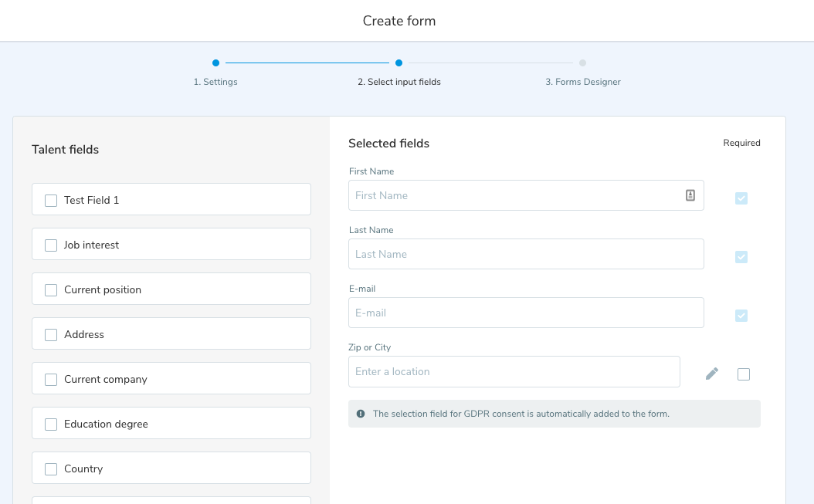
Task: Select the Address field checkbox
Action: pyautogui.click(x=51, y=335)
